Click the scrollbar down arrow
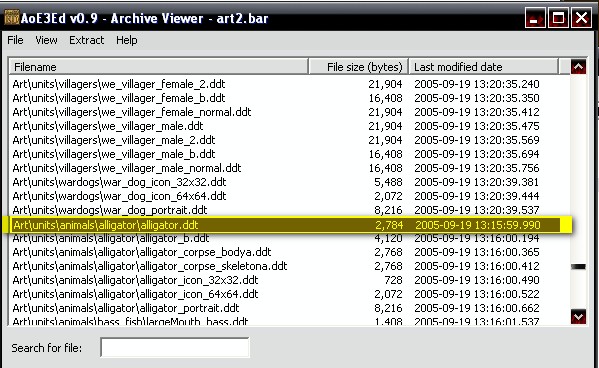This screenshot has width=599, height=368. 578,317
